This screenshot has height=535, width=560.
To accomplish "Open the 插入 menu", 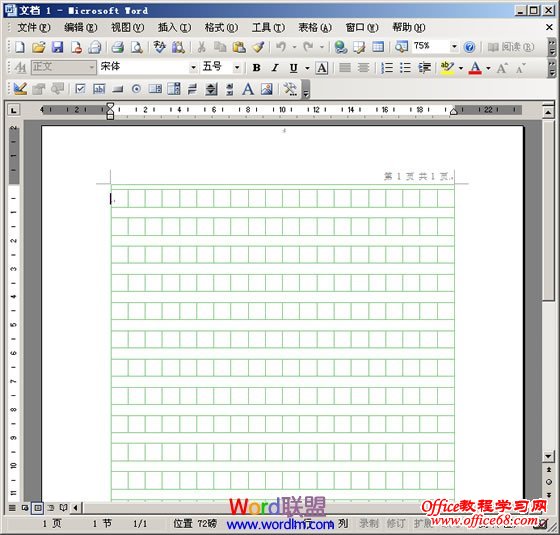I will pos(174,28).
